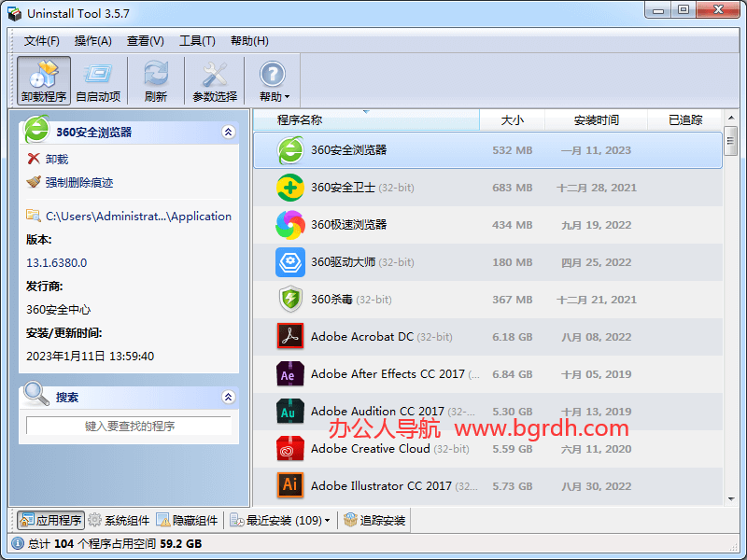Collapse the 360安全浏览器 details panel
The height and width of the screenshot is (560, 747).
(x=228, y=133)
